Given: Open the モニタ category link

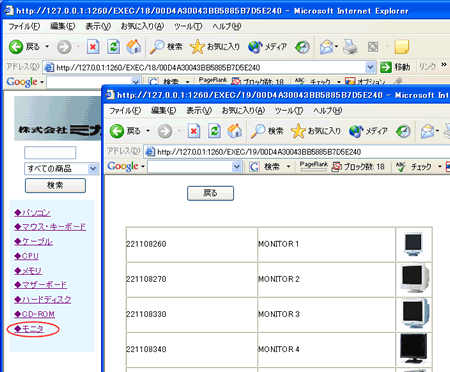Looking at the screenshot, I should 29,329.
